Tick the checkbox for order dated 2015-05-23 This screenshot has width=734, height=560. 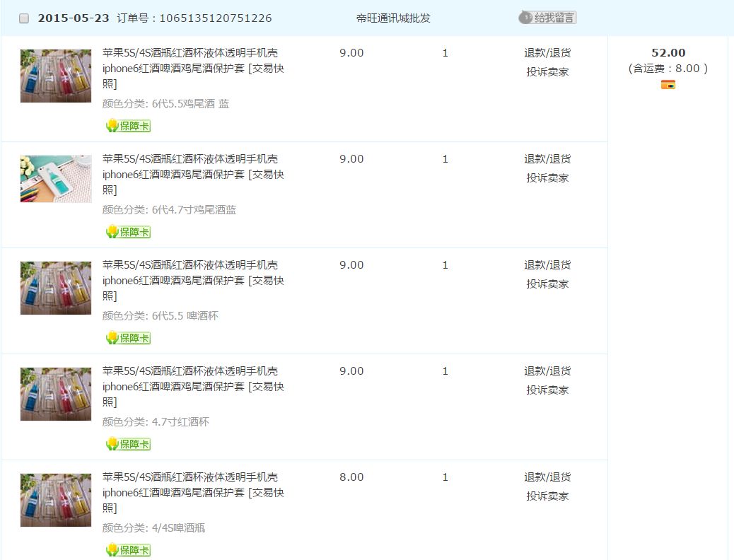[x=24, y=18]
